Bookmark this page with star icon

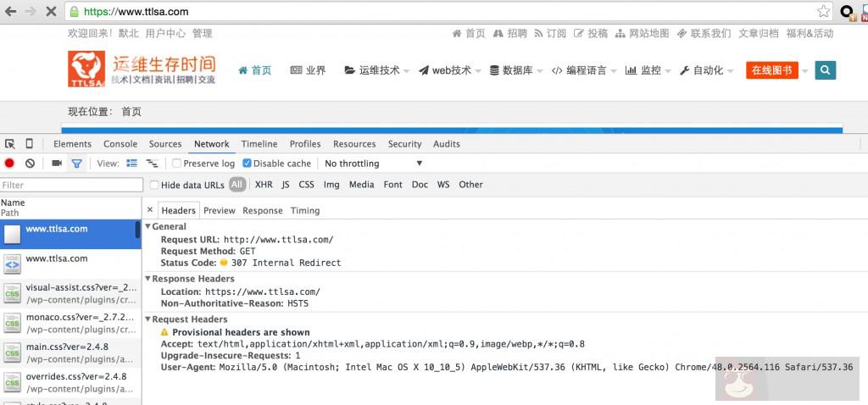[x=823, y=12]
